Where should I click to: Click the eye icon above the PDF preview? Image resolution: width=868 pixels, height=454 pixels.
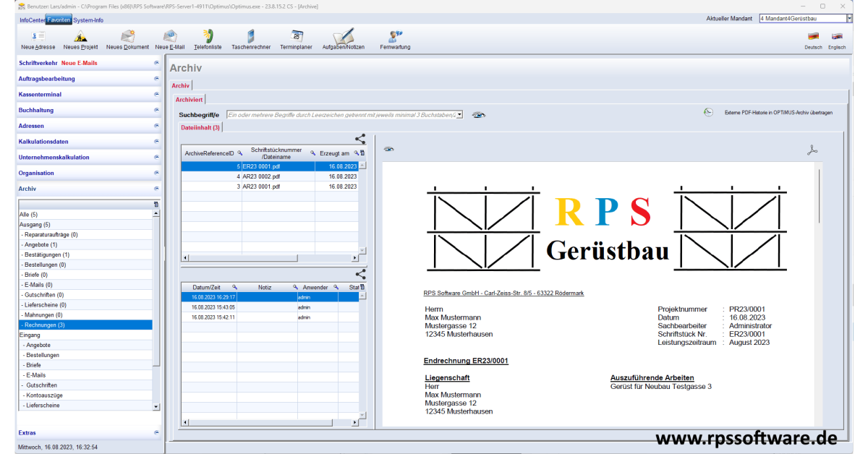[x=389, y=149]
